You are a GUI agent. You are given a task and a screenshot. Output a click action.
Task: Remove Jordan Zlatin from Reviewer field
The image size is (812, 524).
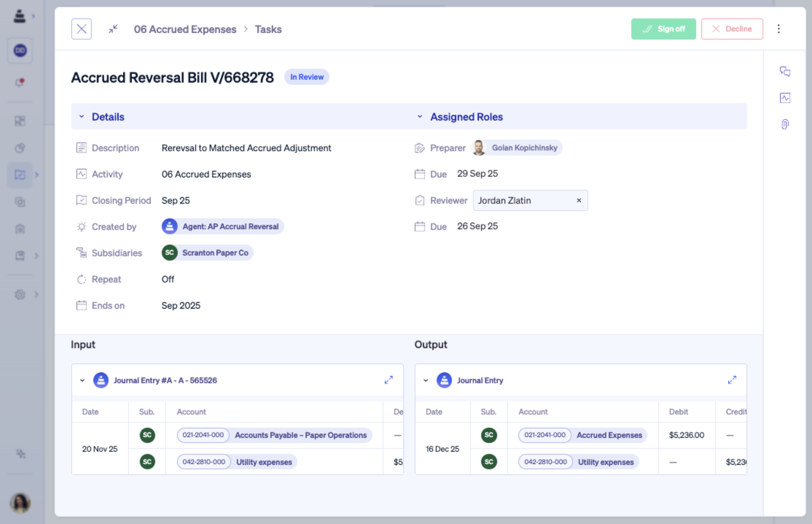click(x=579, y=200)
